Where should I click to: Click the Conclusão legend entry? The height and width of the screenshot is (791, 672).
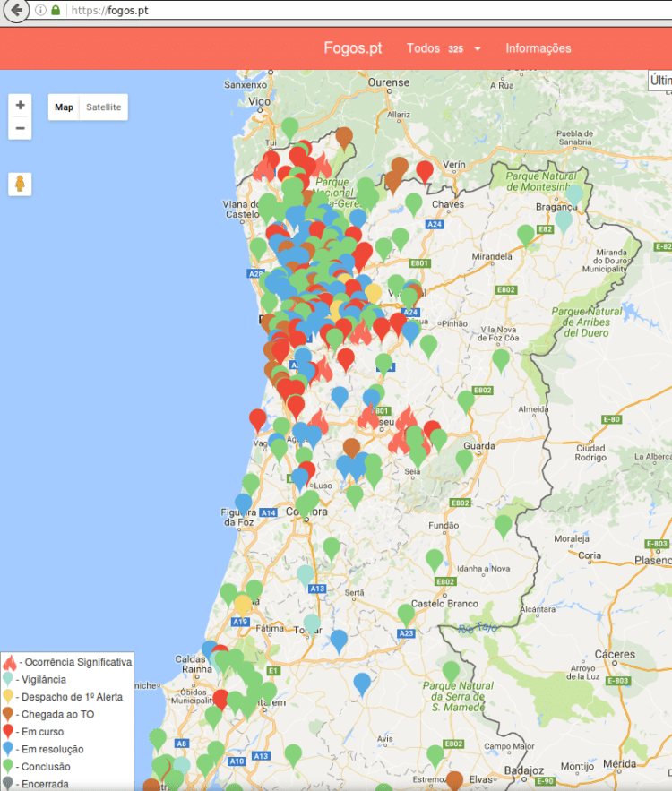37,766
